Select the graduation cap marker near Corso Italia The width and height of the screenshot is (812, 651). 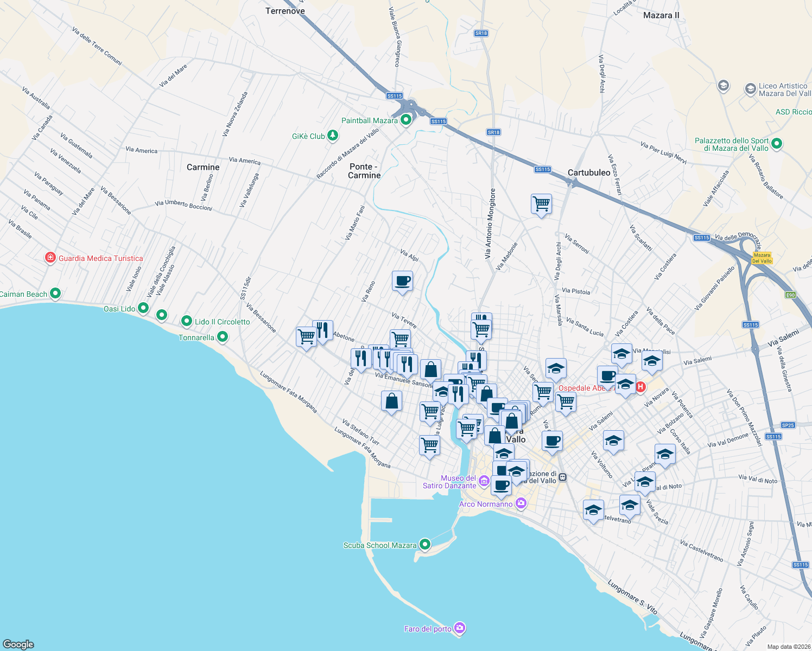click(665, 454)
